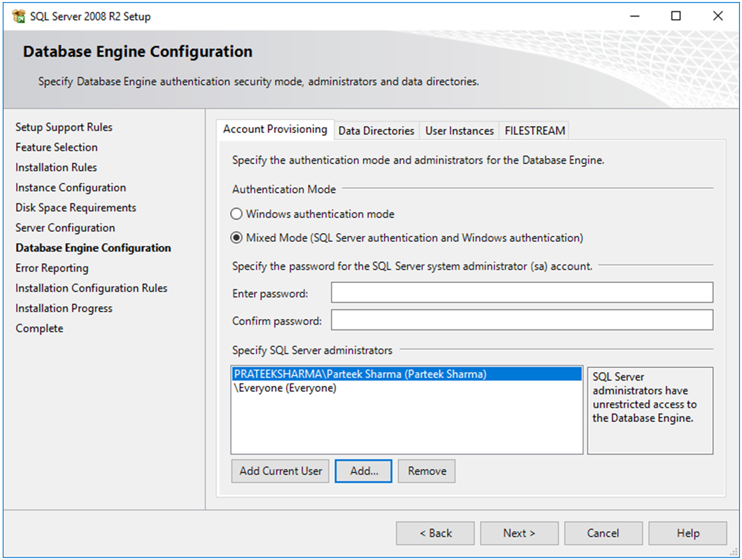Go to previous step with Back button

click(435, 533)
